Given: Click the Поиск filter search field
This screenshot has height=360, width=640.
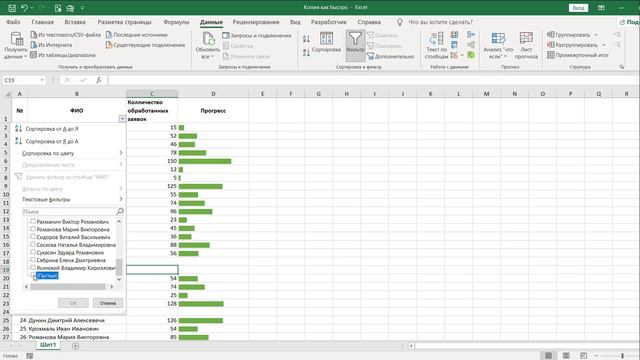Looking at the screenshot, I should 69,211.
